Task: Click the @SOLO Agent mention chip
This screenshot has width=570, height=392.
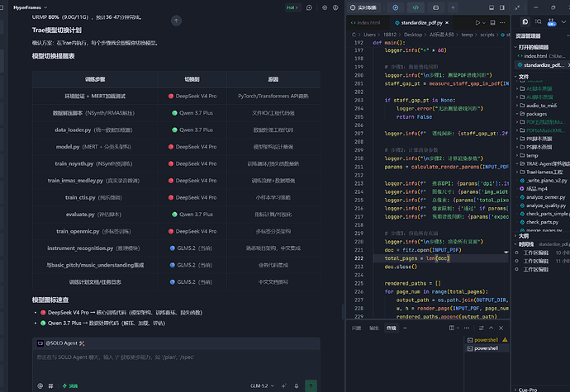Action: click(x=60, y=343)
